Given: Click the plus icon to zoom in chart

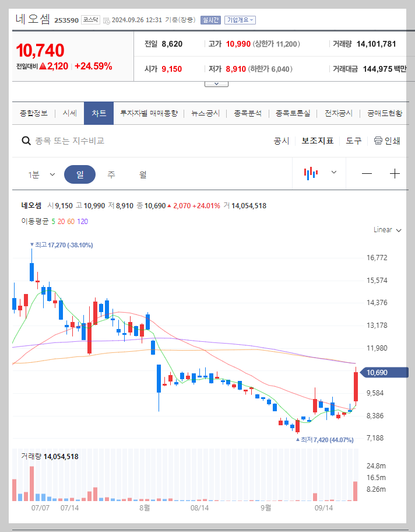Looking at the screenshot, I should (395, 173).
